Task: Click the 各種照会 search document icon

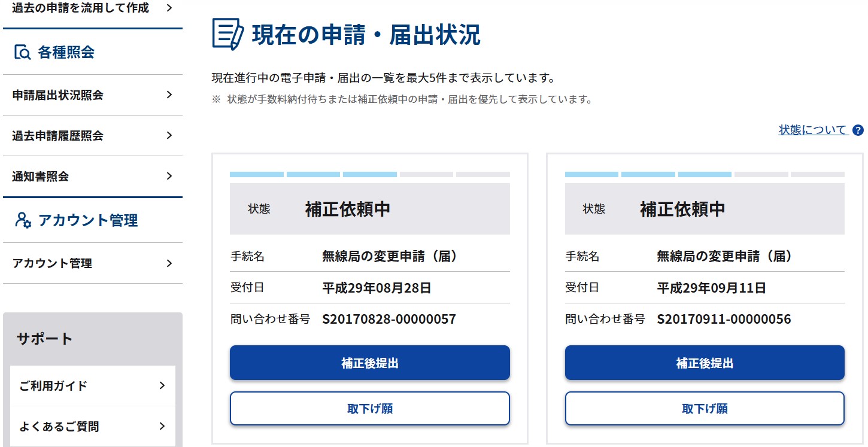Action: click(22, 53)
